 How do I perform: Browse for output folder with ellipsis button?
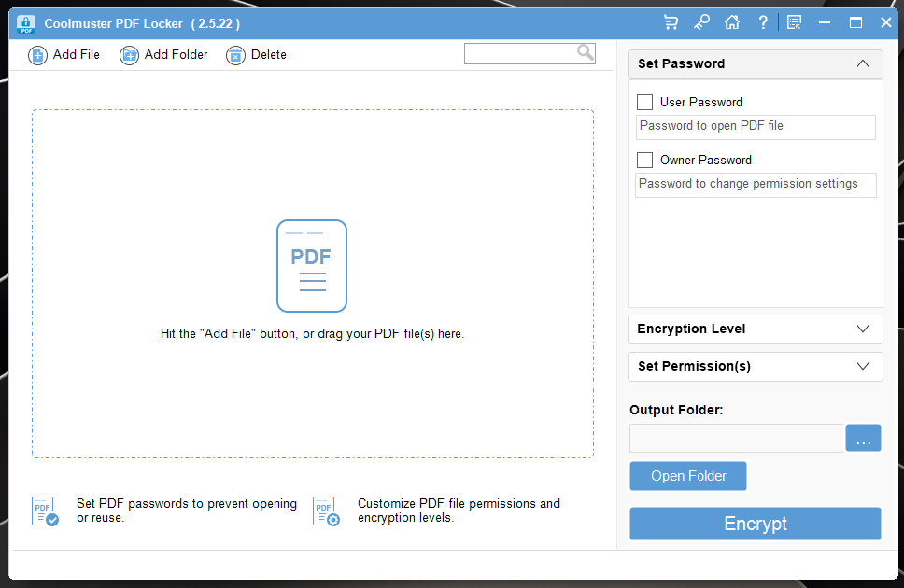coord(863,438)
